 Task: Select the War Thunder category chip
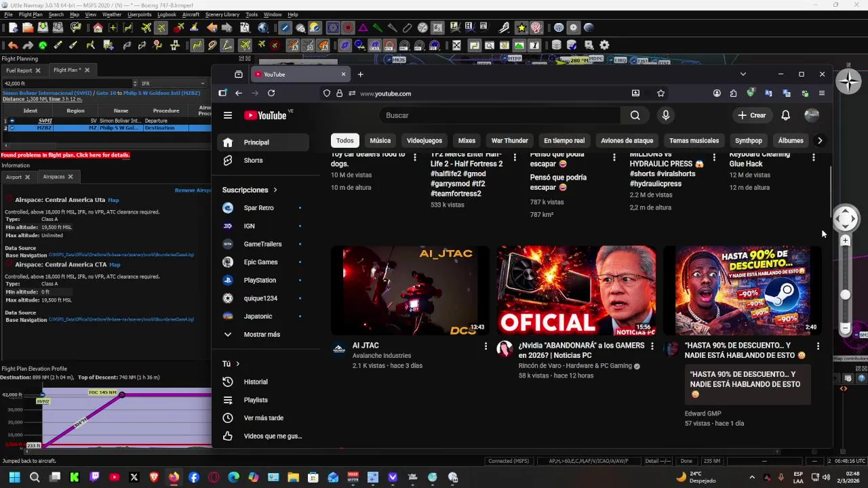pyautogui.click(x=510, y=140)
